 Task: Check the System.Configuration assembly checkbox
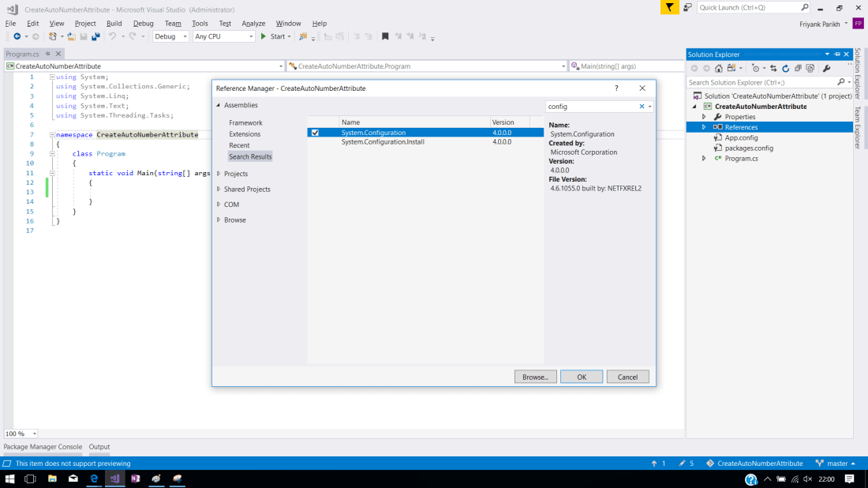click(x=316, y=133)
